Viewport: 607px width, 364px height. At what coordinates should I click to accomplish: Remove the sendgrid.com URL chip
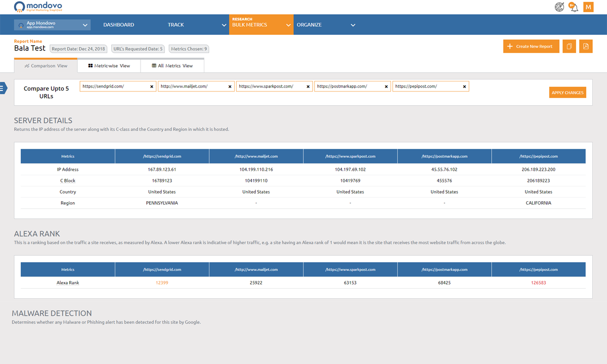152,86
